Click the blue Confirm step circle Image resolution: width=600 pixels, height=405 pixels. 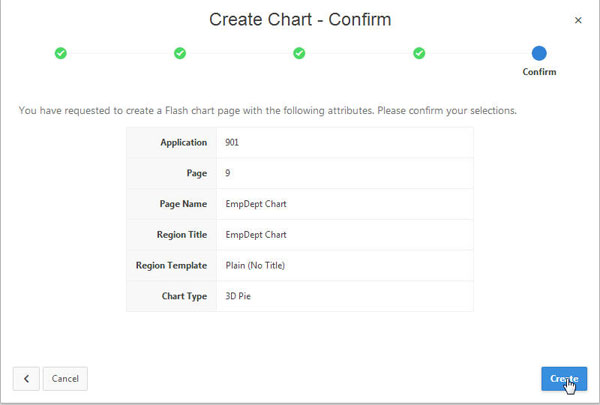pyautogui.click(x=539, y=53)
